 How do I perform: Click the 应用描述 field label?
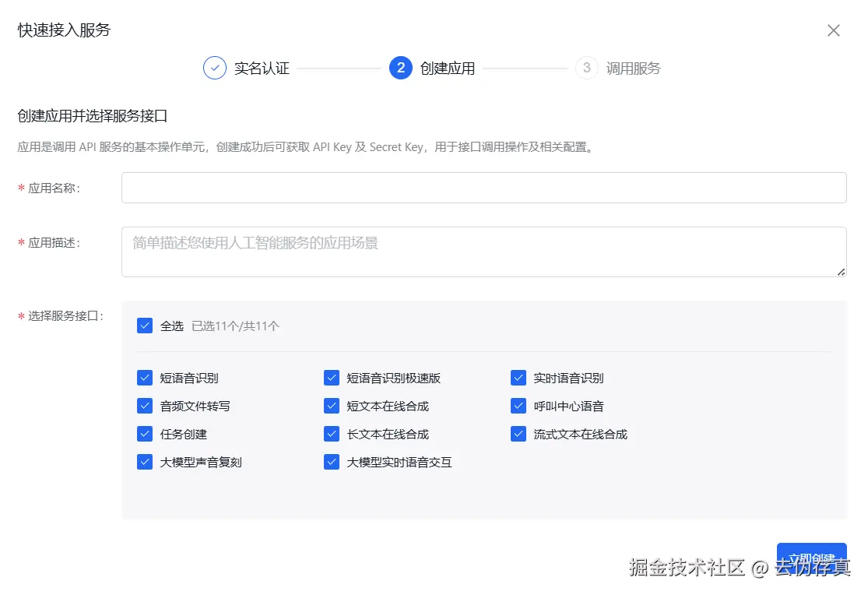54,243
